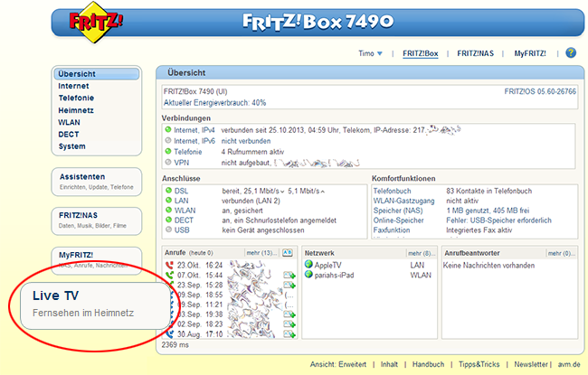Open the MyFRITZ! sidebar box
The image size is (588, 375).
(97, 259)
